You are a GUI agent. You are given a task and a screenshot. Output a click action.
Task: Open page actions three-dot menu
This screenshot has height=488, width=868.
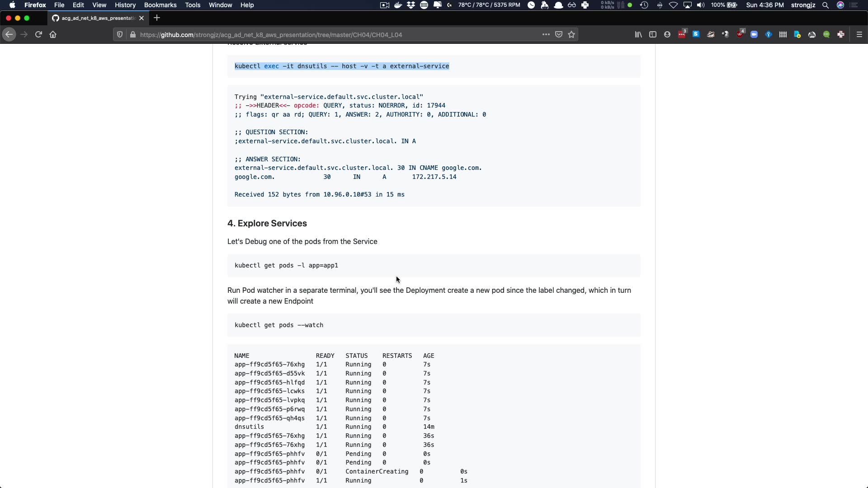546,34
